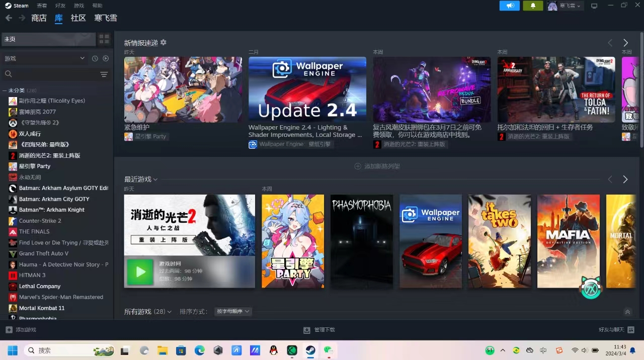Switch to the 社区 tab
Screen dimensions: 644x360
pyautogui.click(x=78, y=18)
